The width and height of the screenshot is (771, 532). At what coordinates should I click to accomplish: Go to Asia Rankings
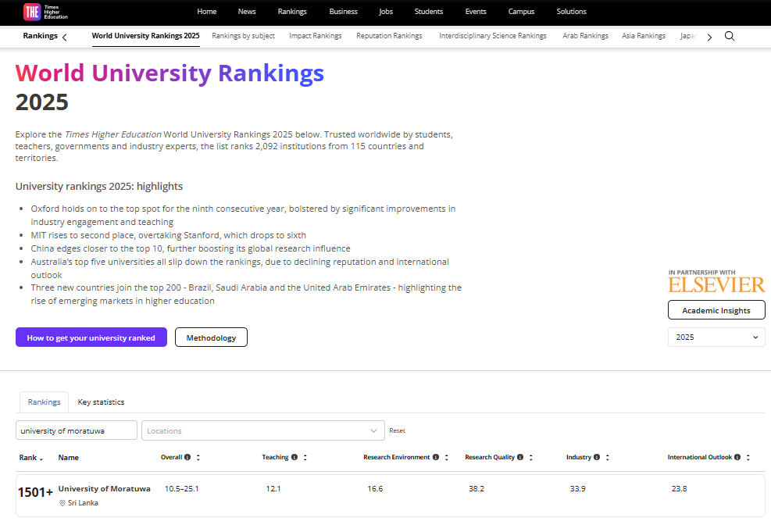pyautogui.click(x=644, y=36)
